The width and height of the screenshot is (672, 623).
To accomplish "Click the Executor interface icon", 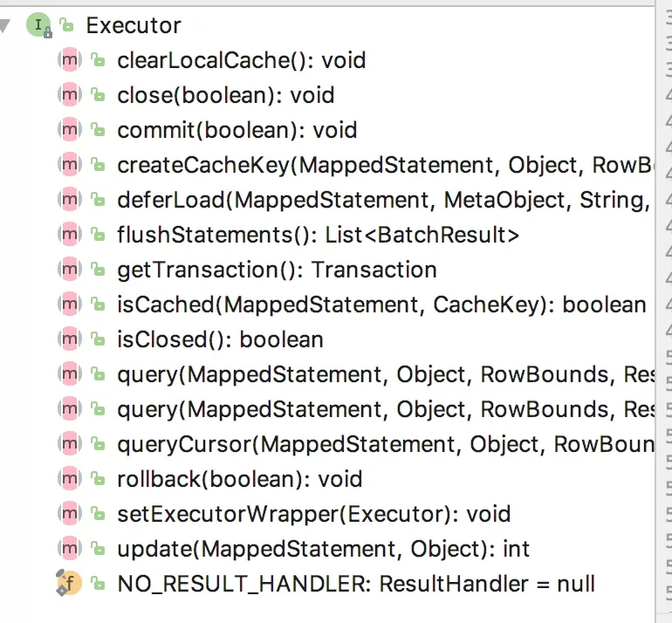I will click(38, 25).
